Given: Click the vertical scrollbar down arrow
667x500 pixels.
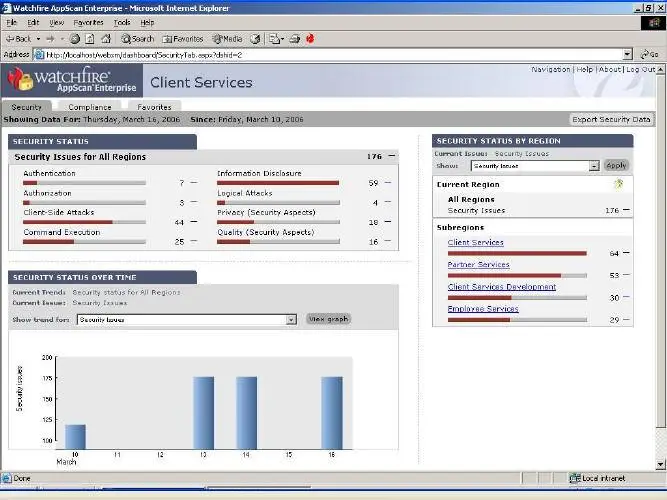Looking at the screenshot, I should 660,465.
